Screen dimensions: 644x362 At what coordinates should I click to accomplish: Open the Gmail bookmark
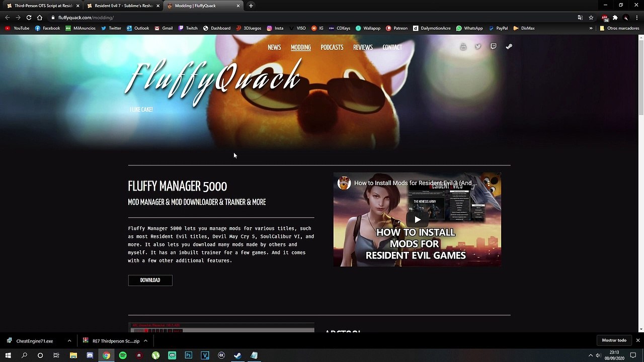pyautogui.click(x=164, y=28)
